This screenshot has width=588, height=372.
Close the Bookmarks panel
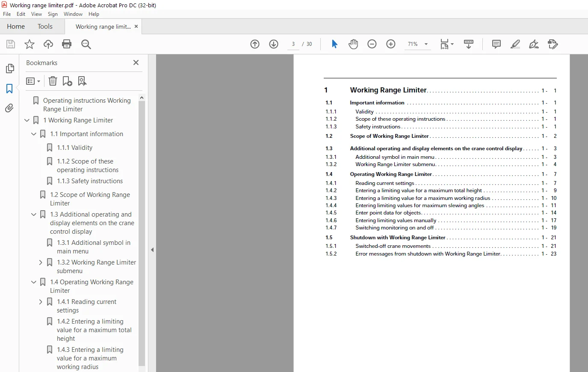click(136, 62)
